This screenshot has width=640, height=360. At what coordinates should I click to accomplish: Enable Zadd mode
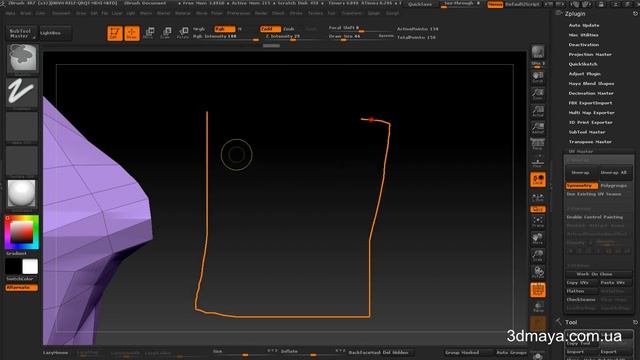coord(270,29)
